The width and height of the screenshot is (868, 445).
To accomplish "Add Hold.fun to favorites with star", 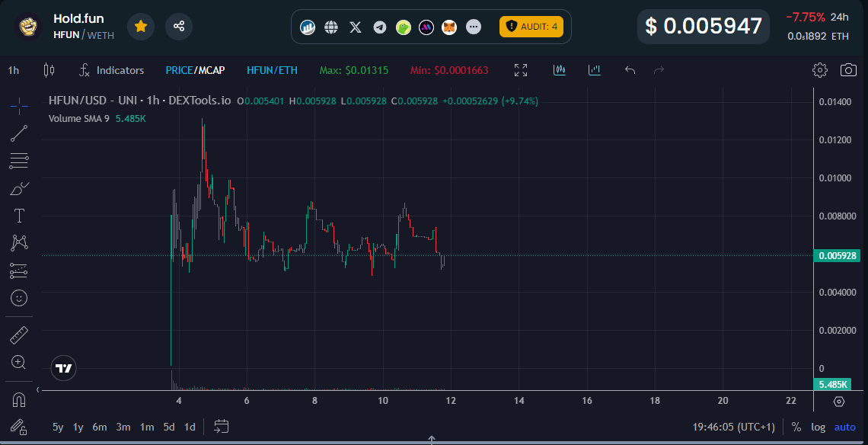I will 141,27.
